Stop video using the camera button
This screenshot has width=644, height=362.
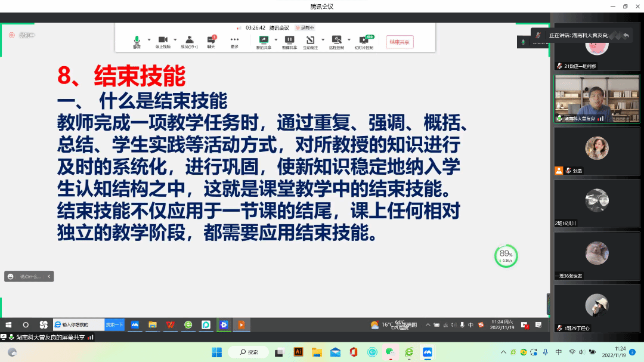pos(162,41)
